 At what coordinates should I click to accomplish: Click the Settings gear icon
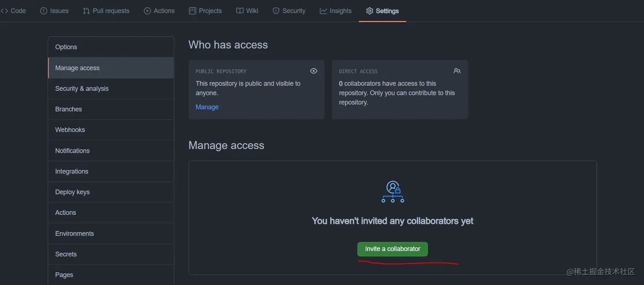370,11
